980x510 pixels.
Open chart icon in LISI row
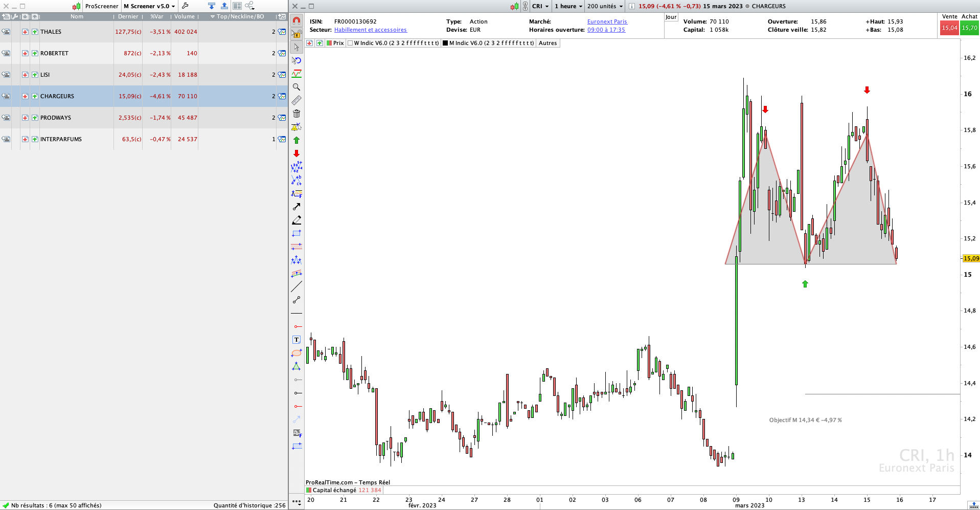[282, 75]
